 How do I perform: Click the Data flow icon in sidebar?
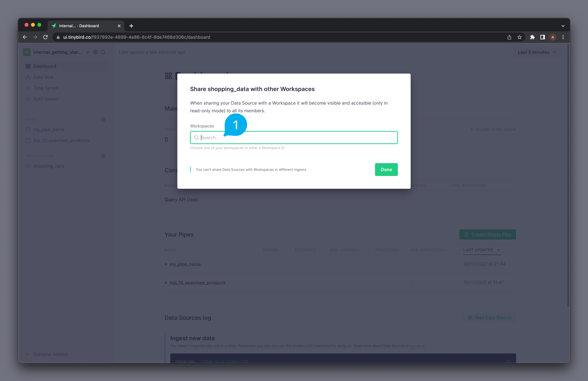tap(28, 77)
